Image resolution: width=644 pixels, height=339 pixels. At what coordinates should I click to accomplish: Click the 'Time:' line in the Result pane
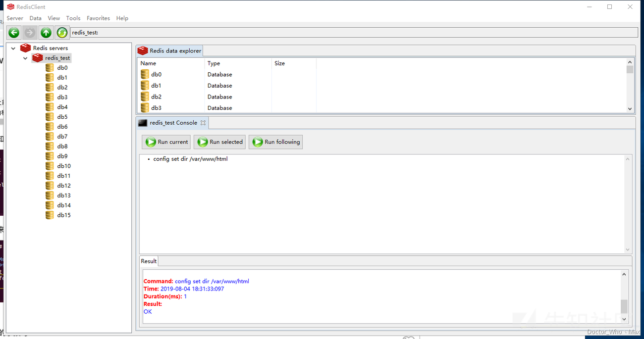coord(184,289)
